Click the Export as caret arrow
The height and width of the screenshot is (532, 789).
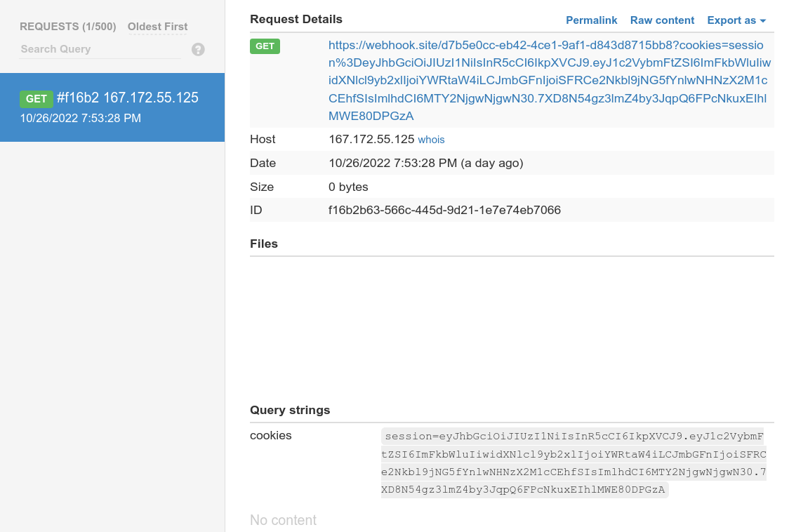click(x=763, y=21)
